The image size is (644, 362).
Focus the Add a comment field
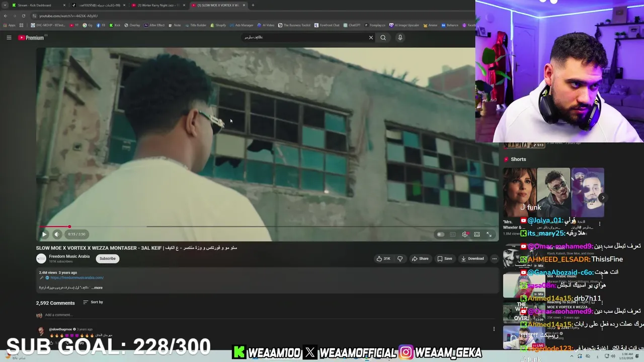point(269,315)
